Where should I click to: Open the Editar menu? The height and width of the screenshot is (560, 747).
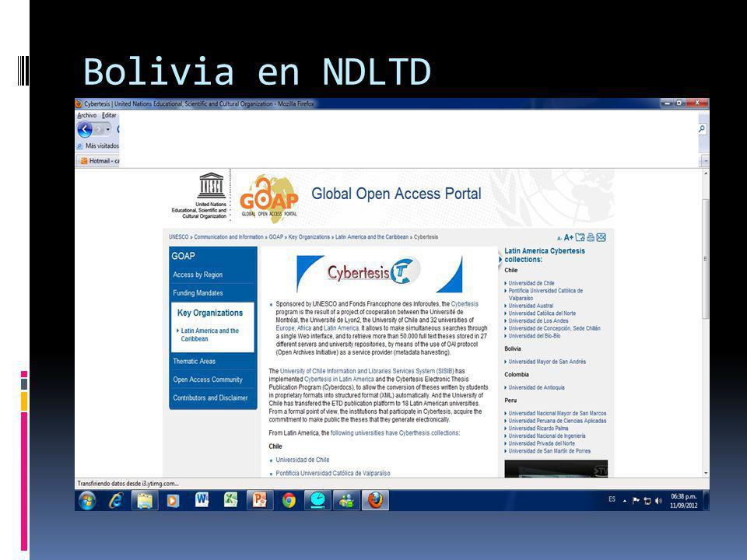coord(109,115)
